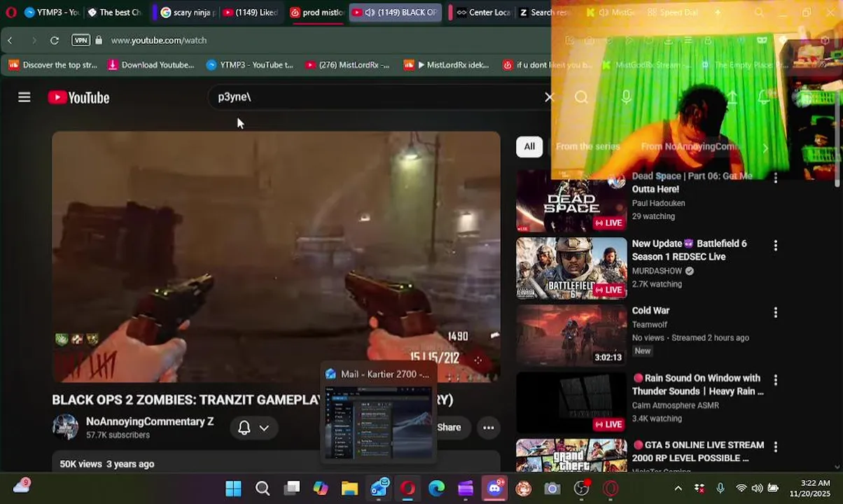
Task: Open the more actions three-dot button
Action: coord(489,428)
